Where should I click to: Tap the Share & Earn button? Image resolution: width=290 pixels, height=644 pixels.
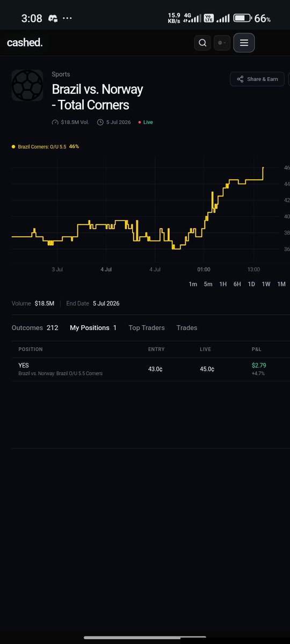[x=257, y=79]
